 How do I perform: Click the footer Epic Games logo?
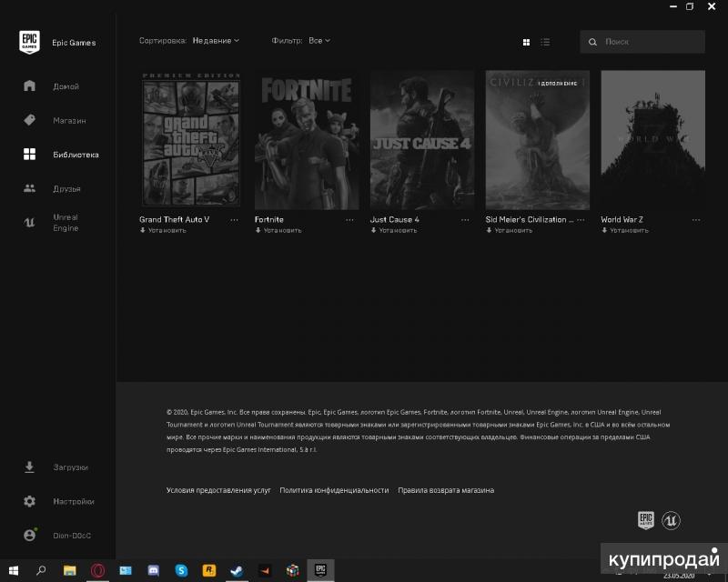(x=646, y=520)
